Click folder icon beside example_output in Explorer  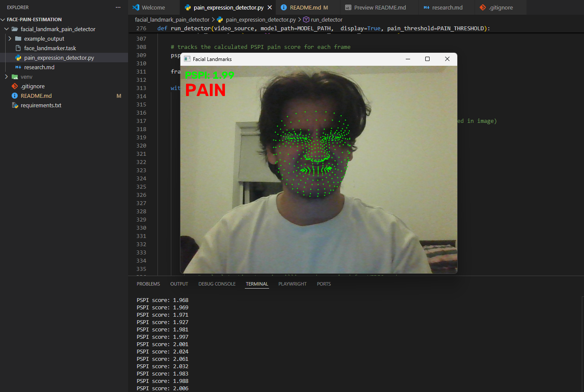(18, 39)
